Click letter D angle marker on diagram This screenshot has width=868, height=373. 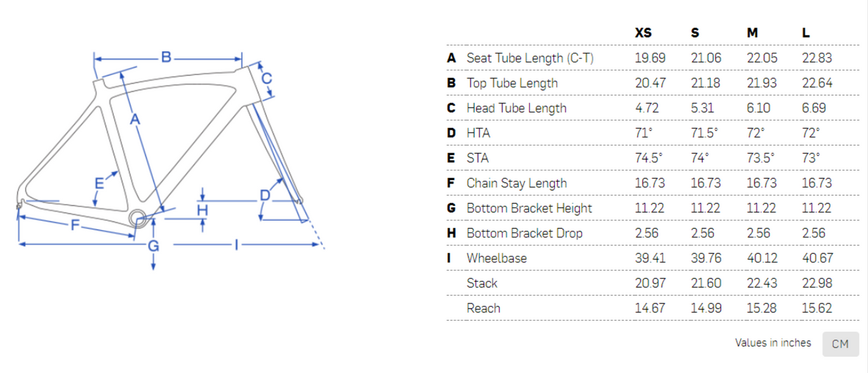pyautogui.click(x=265, y=195)
